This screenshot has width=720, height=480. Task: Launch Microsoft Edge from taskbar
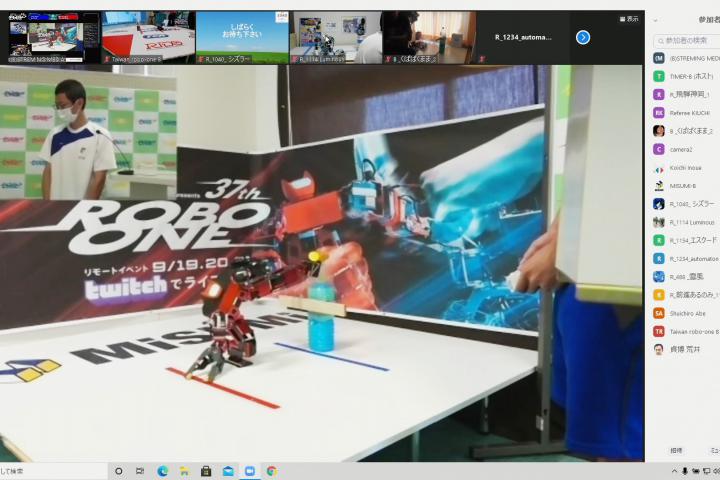coord(163,471)
